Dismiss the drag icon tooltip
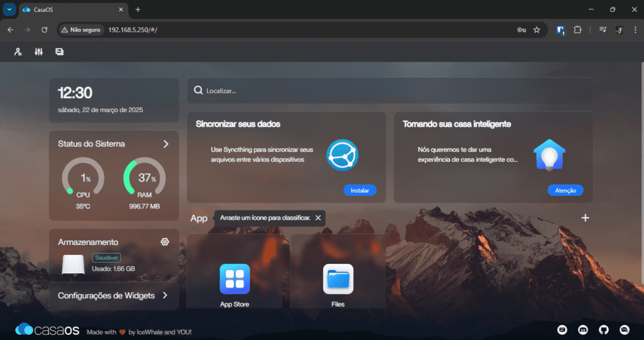Viewport: 644px width, 340px height. (318, 218)
